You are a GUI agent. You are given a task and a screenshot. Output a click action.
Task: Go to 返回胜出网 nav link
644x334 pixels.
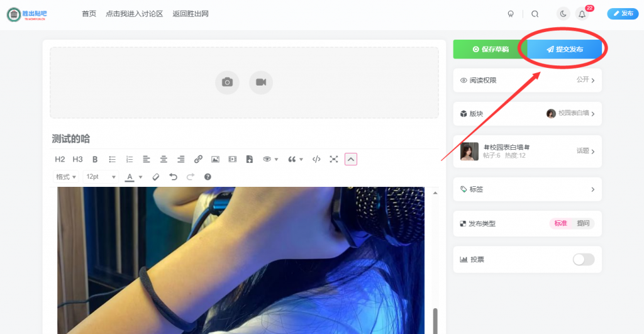tap(191, 14)
